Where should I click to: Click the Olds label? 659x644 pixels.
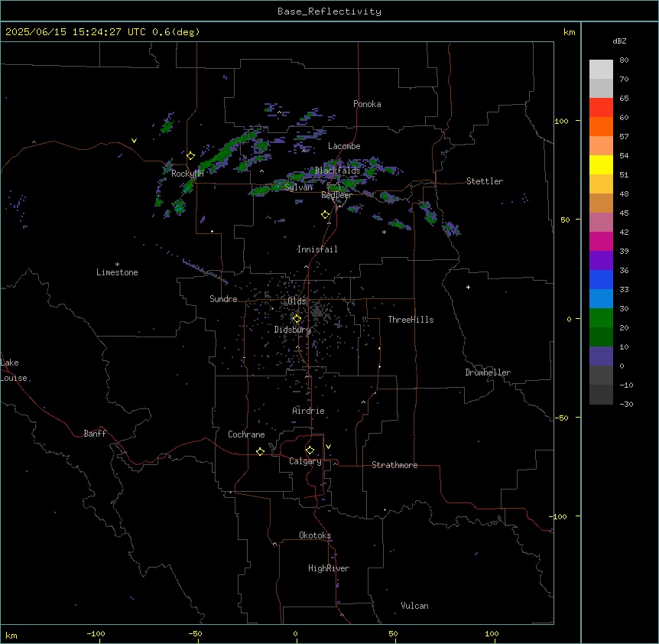[297, 301]
